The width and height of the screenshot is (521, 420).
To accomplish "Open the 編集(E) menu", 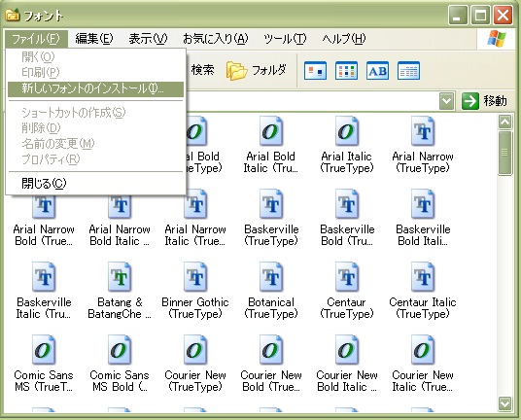I will (94, 39).
